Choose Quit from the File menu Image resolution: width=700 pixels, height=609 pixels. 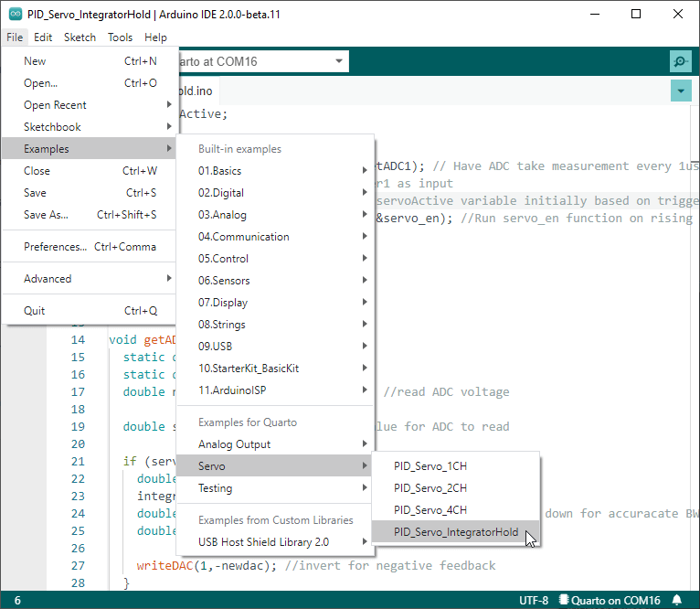[x=90, y=310]
